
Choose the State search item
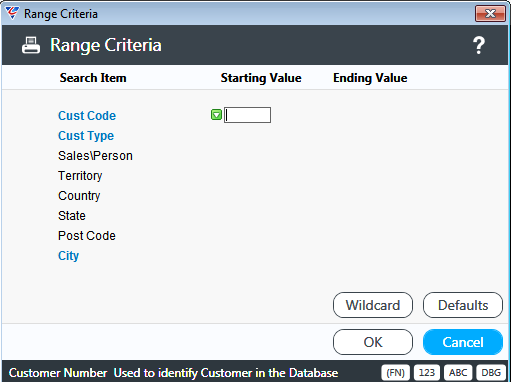(72, 216)
